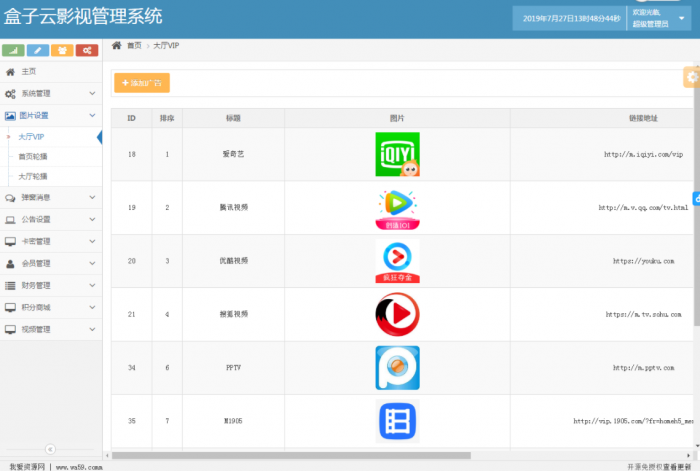Click the Tencent Video logo image
This screenshot has height=471, width=700.
click(x=397, y=208)
